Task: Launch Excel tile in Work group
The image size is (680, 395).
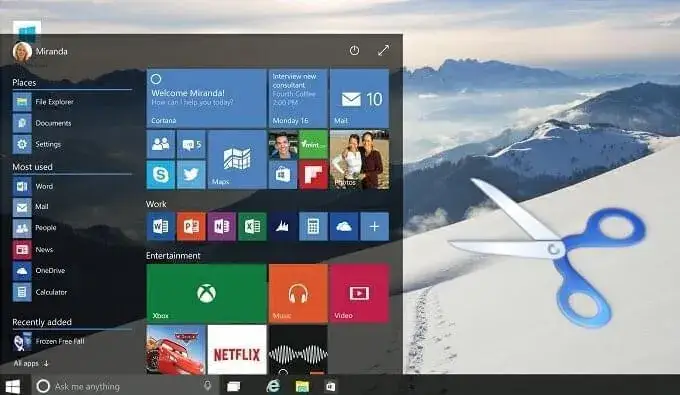Action: [x=252, y=226]
